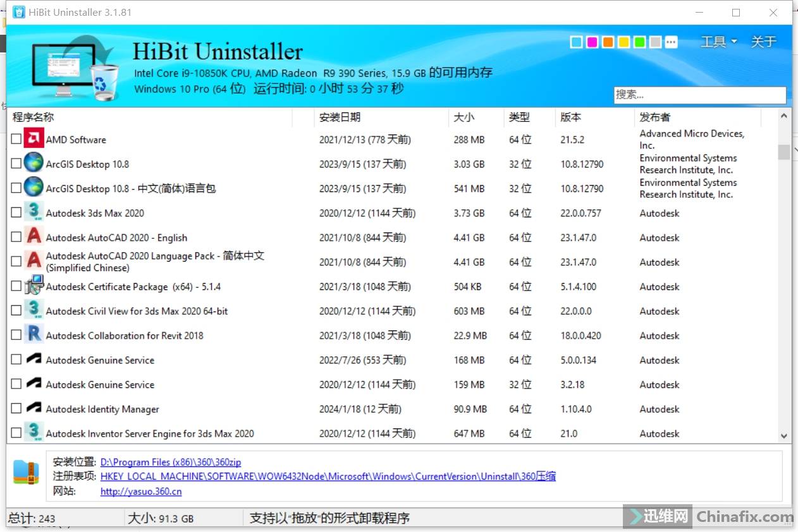
Task: Open the 关于 menu
Action: click(x=763, y=42)
